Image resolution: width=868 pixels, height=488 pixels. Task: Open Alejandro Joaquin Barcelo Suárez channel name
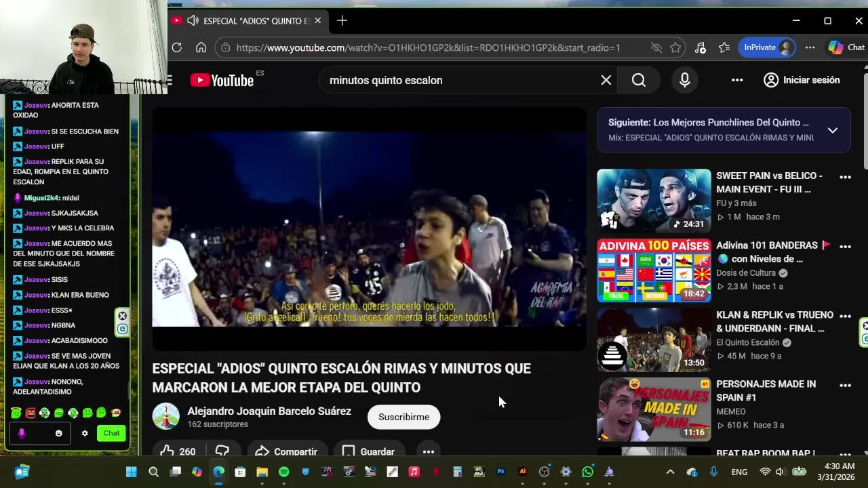(x=269, y=411)
